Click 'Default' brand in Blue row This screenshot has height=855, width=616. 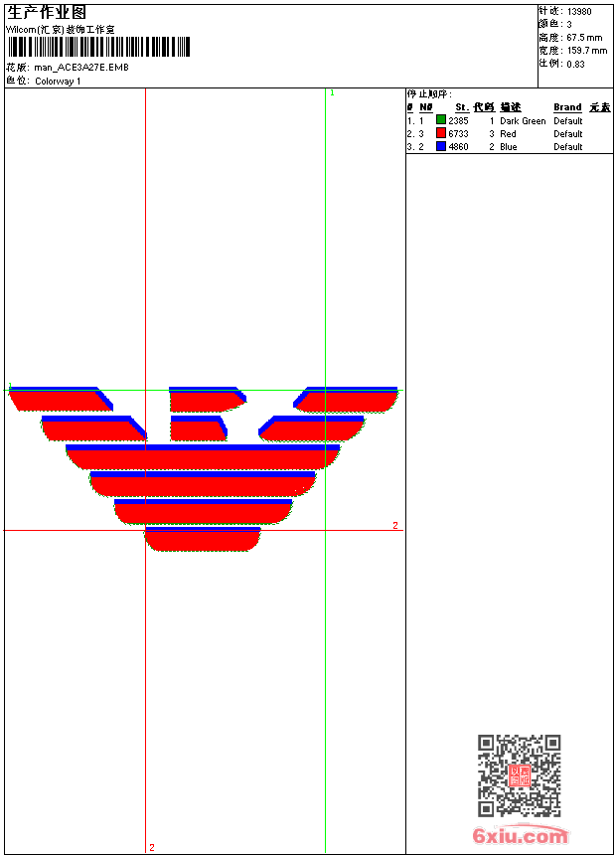(568, 147)
